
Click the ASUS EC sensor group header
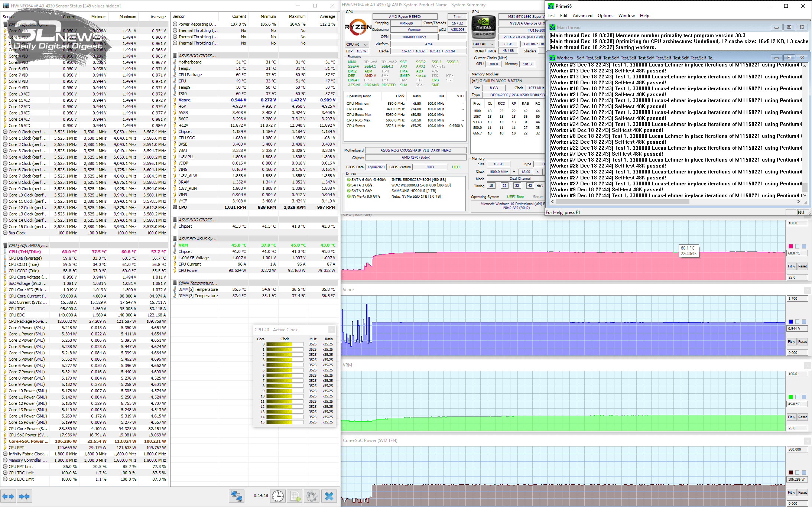[255, 239]
